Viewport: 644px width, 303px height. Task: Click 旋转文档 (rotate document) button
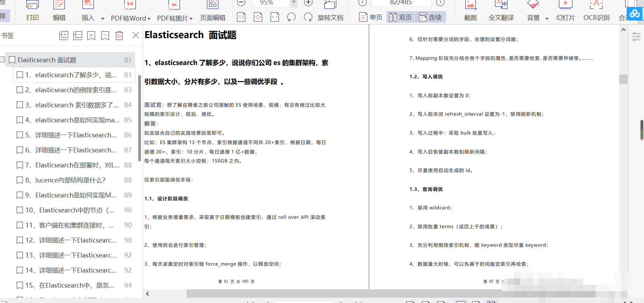331,11
